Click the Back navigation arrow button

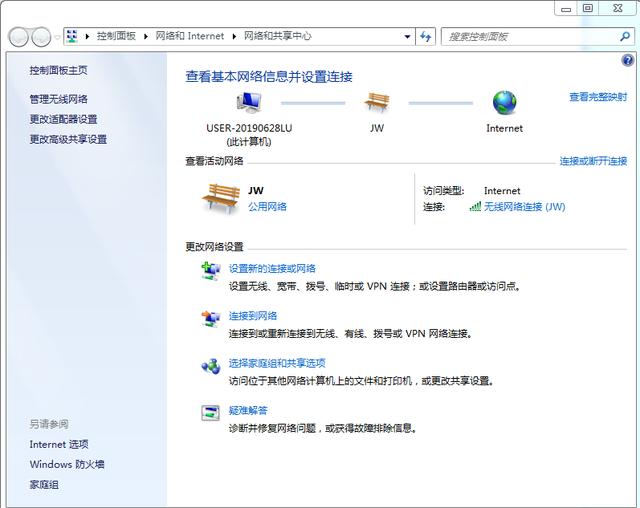coord(18,37)
